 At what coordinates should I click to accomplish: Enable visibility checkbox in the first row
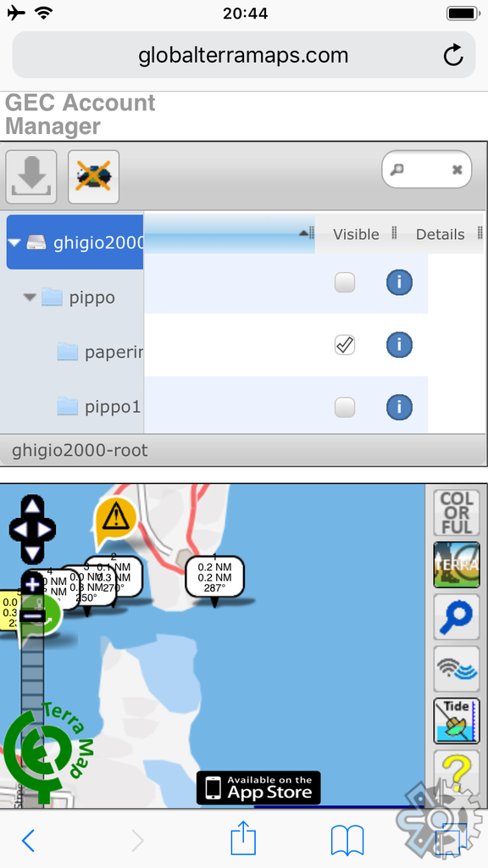click(x=345, y=283)
